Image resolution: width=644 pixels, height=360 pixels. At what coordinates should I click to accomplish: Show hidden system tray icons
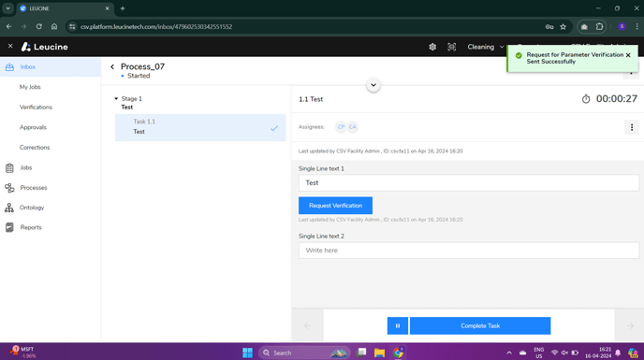tap(509, 353)
